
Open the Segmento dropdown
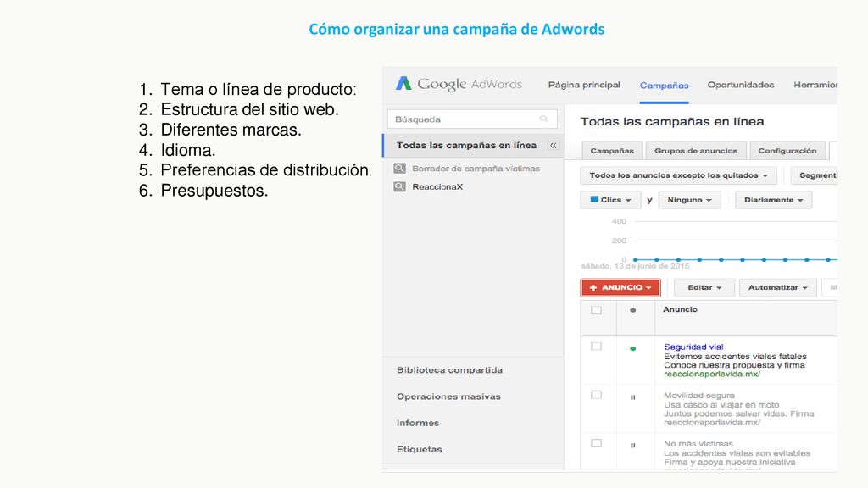point(815,175)
